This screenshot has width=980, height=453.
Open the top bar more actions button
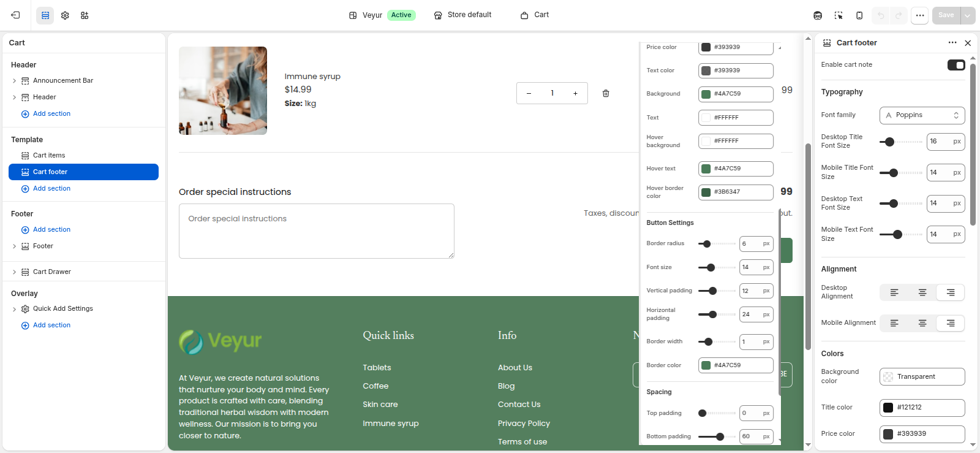(x=919, y=15)
